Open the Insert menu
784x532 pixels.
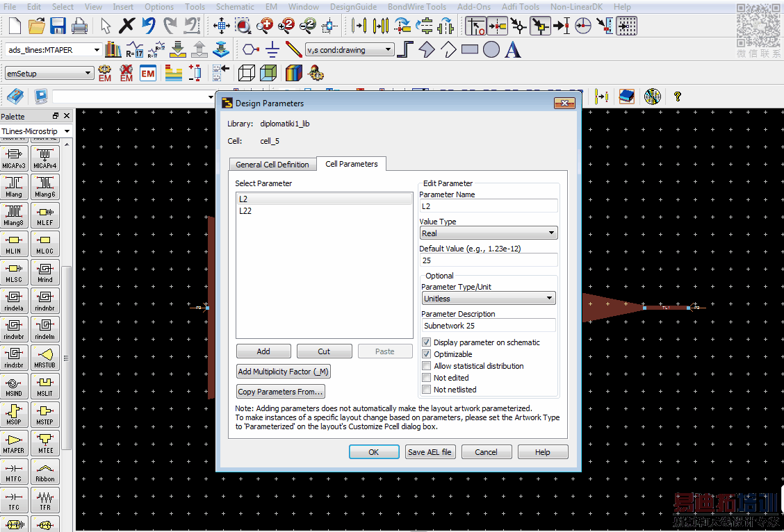coord(123,6)
